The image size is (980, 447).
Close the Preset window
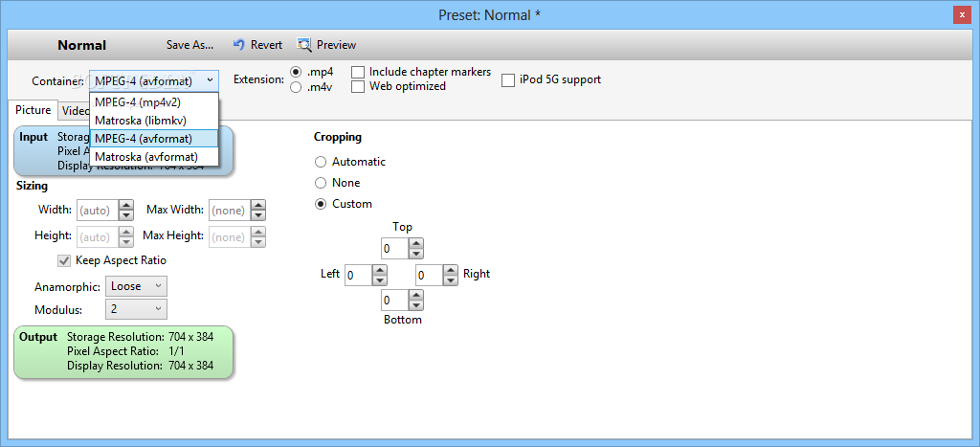point(962,14)
